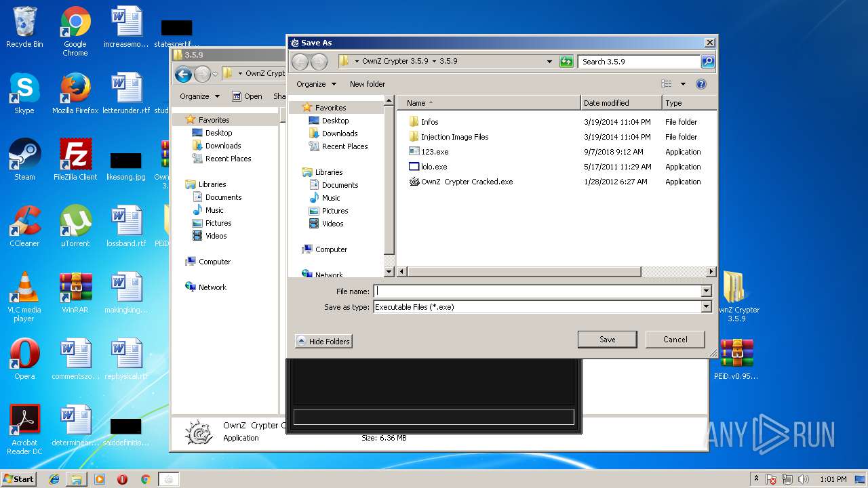Open VLC media player shortcut
Screen dimensions: 868x488
(24, 298)
